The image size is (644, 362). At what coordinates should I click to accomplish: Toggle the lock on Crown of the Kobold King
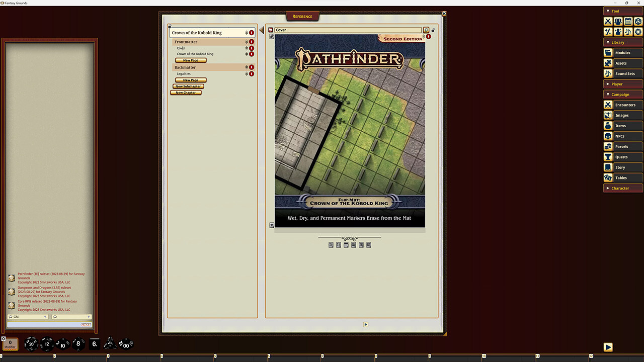(251, 54)
